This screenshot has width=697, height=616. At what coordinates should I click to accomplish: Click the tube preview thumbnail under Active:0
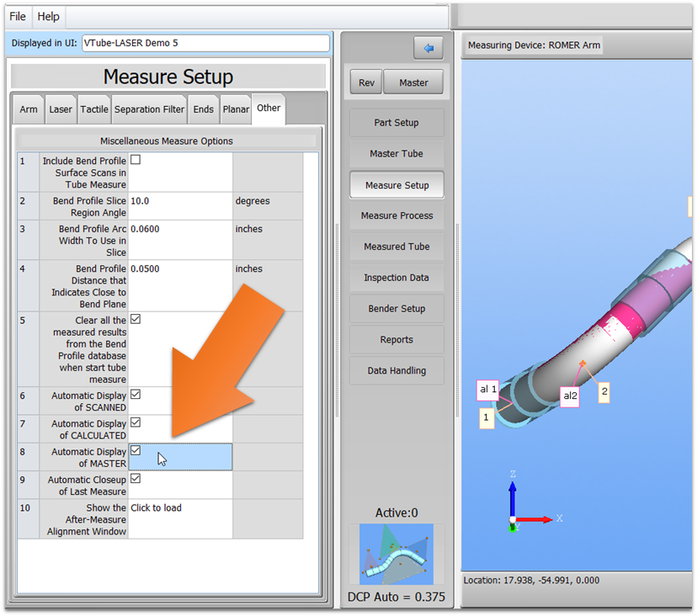point(396,554)
